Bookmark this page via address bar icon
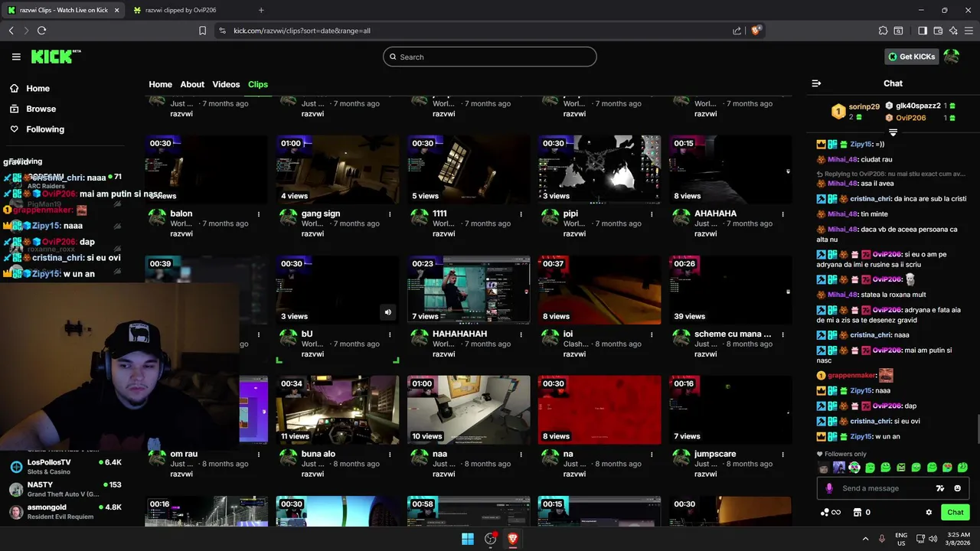The width and height of the screenshot is (980, 551). tap(202, 31)
